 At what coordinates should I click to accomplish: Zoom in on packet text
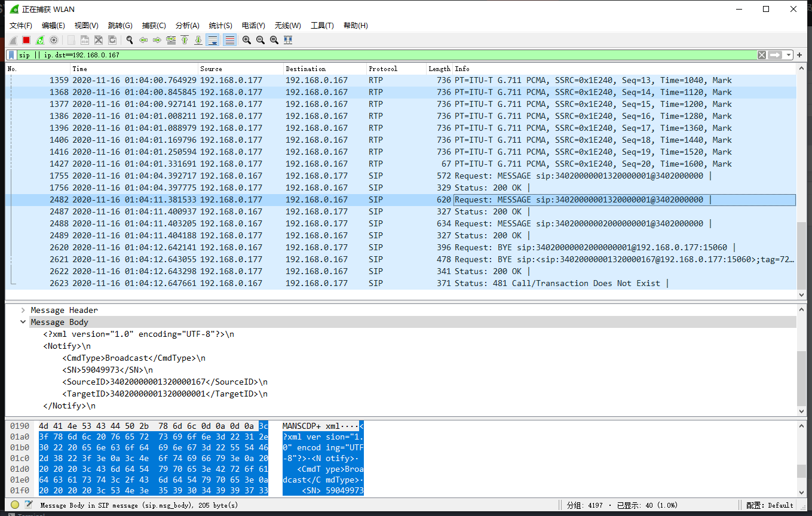tap(247, 40)
